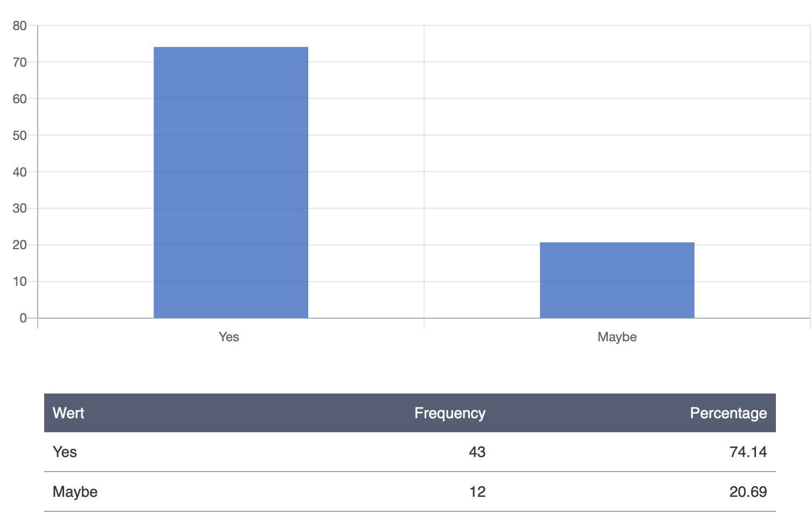Sort by the Wert column header
This screenshot has width=812, height=520.
[68, 413]
